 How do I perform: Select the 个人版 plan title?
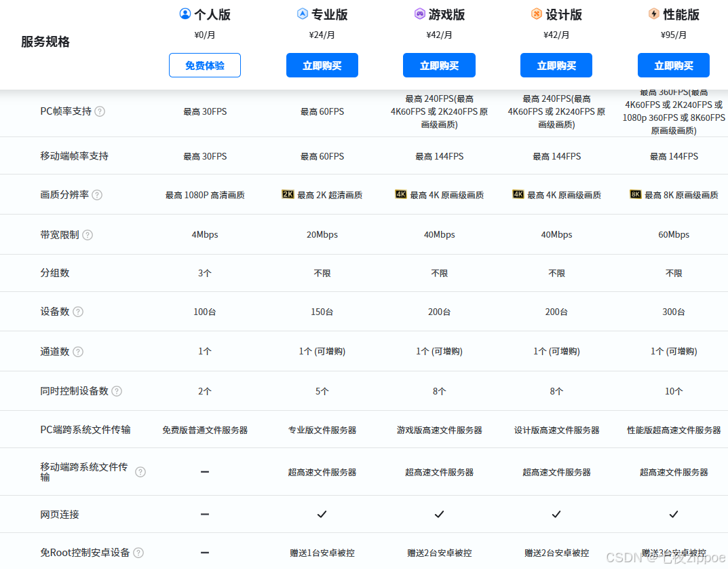pyautogui.click(x=212, y=15)
